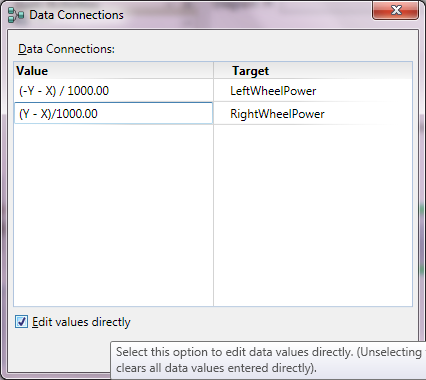Select the LeftWheelPower target entry

[x=273, y=91]
